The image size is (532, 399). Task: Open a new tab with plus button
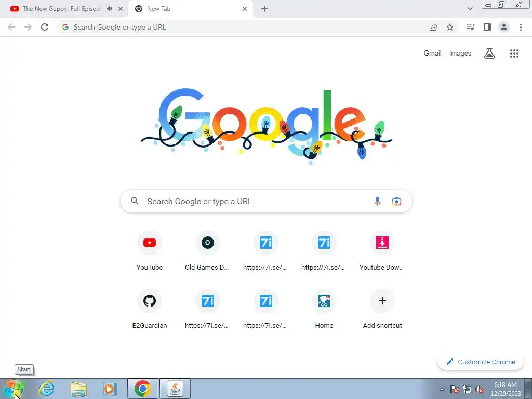click(264, 9)
